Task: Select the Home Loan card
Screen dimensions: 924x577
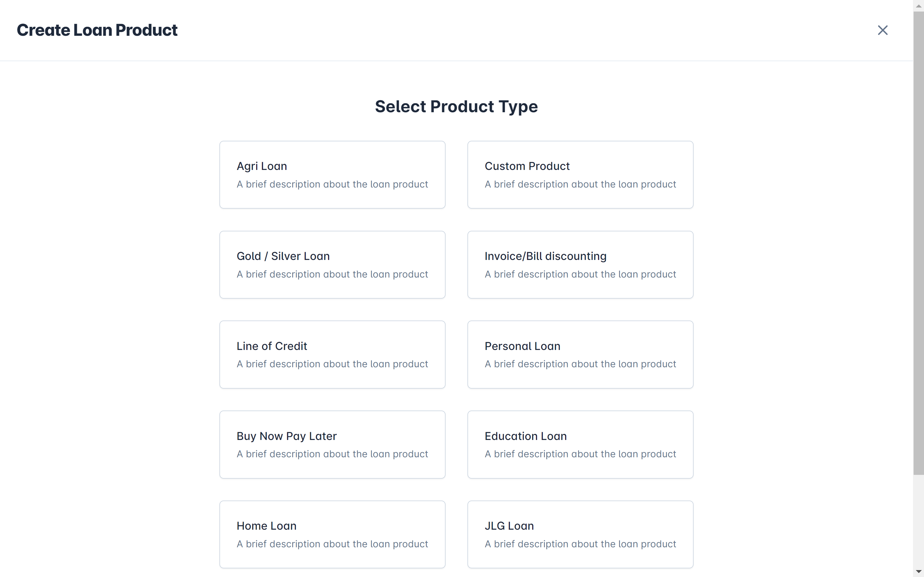Action: pyautogui.click(x=332, y=534)
